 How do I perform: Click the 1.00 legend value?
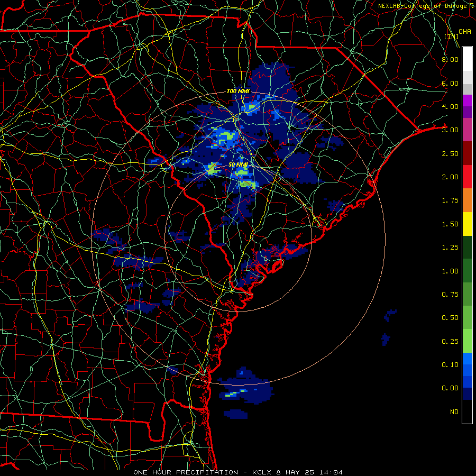tap(450, 271)
